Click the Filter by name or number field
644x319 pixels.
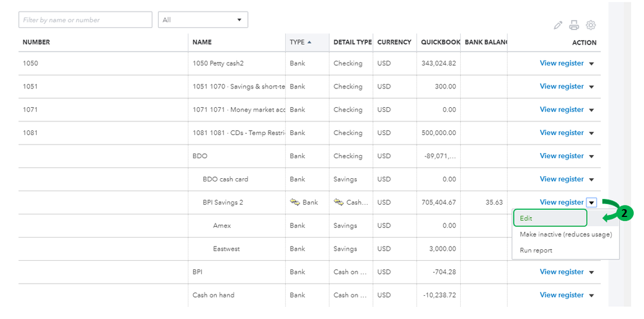click(x=85, y=20)
